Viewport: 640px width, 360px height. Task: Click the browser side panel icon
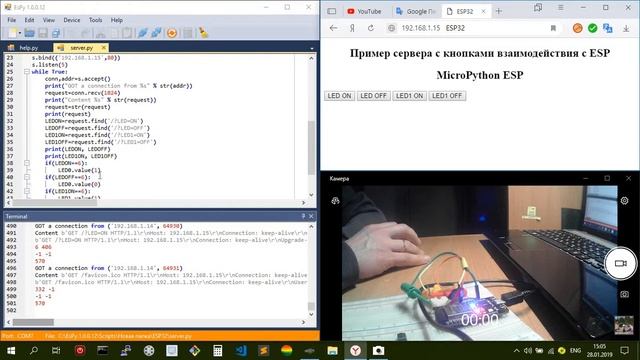tap(332, 11)
